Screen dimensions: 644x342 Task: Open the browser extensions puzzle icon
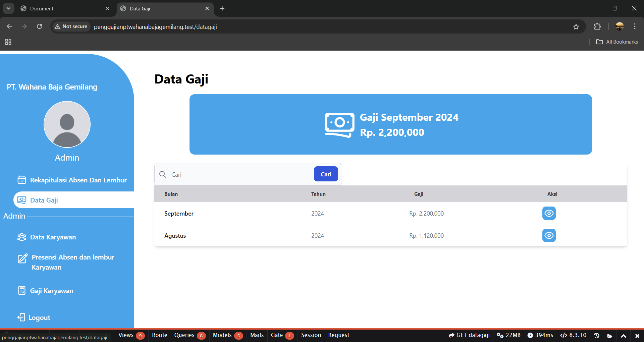[x=597, y=26]
